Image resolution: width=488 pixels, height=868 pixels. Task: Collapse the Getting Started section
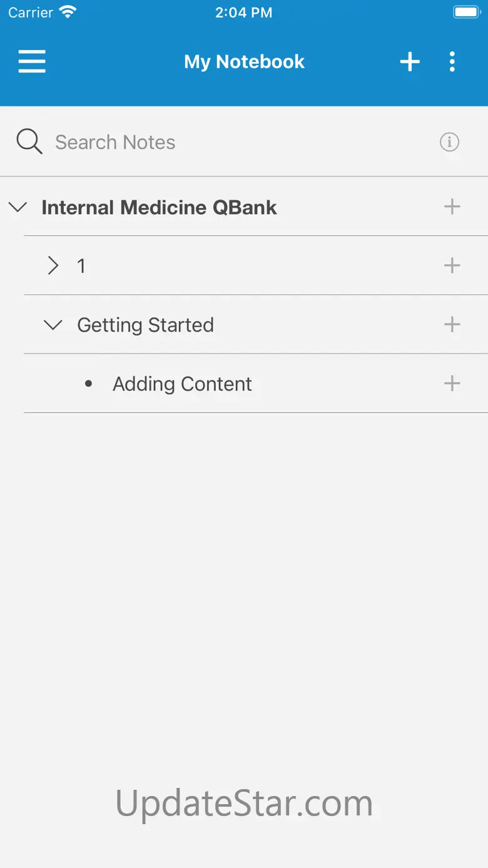pos(53,325)
